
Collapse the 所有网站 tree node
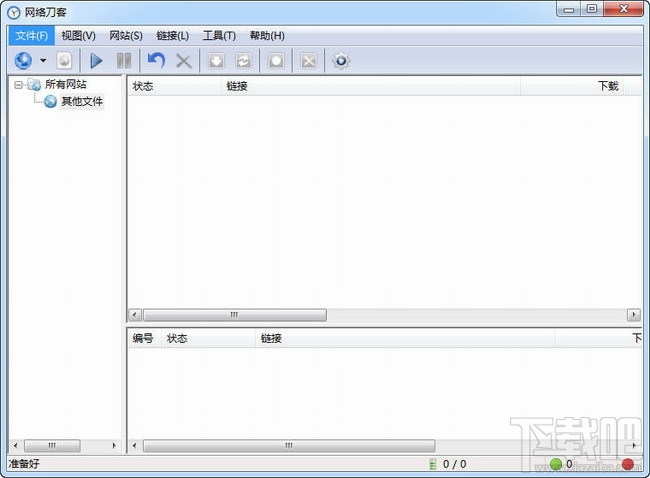click(x=18, y=85)
